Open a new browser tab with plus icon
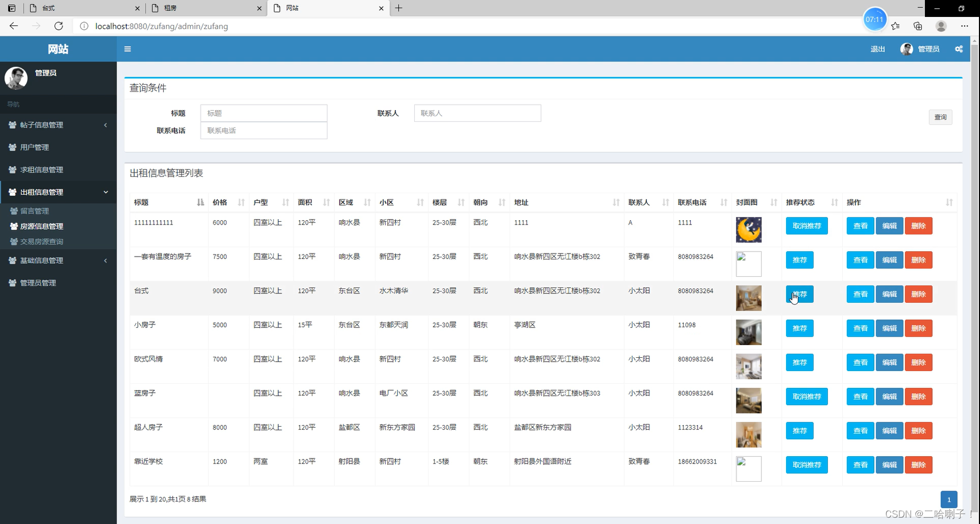 [399, 8]
